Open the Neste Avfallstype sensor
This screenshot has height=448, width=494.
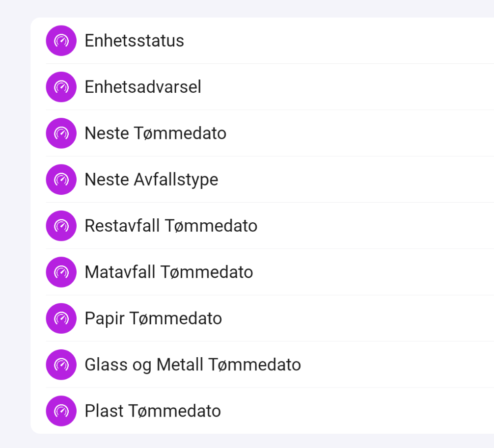[151, 180]
